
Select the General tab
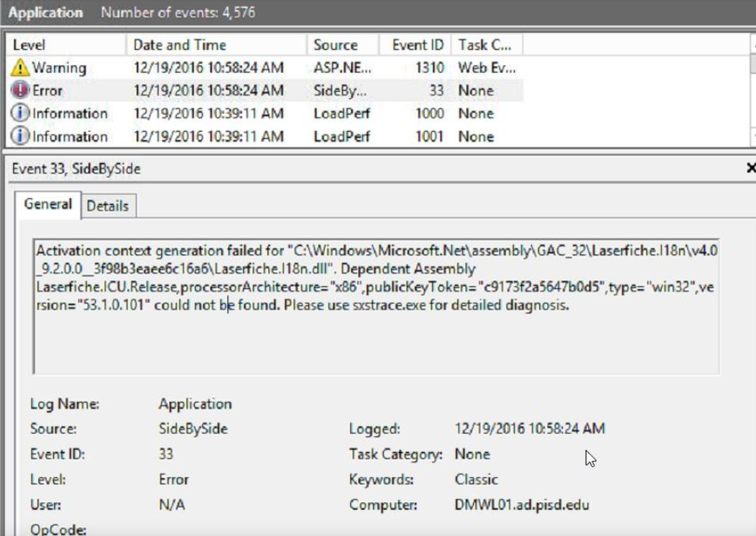(47, 205)
